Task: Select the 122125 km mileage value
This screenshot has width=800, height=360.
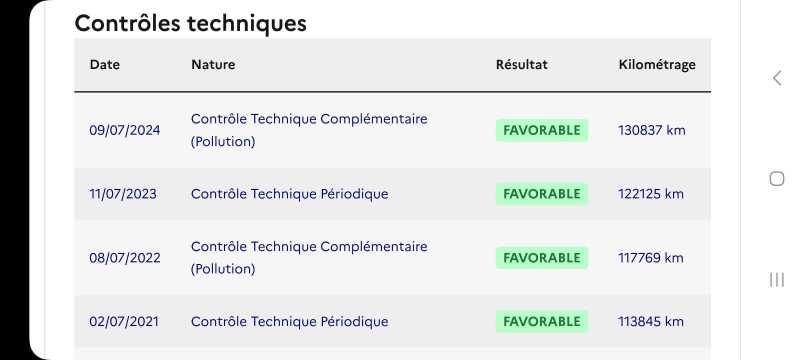Action: (x=651, y=194)
